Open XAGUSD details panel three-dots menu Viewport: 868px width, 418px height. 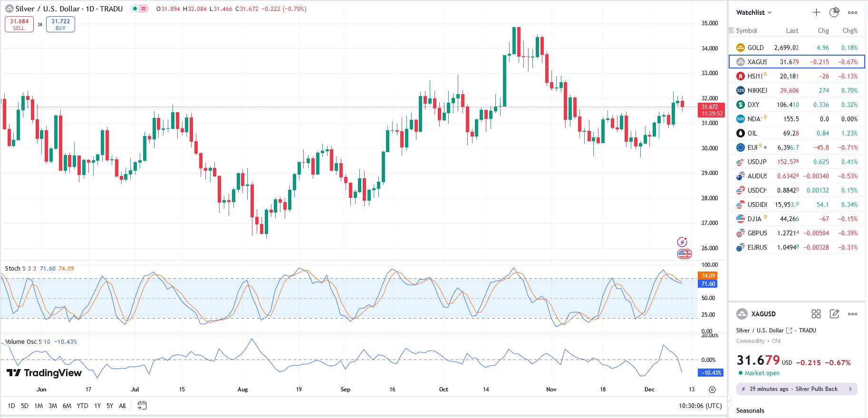pos(852,314)
